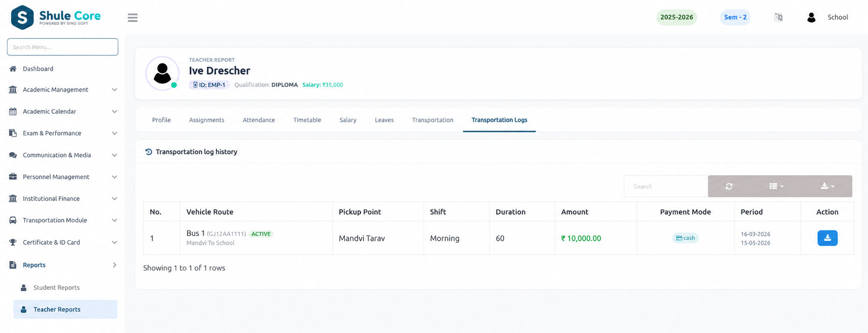The image size is (868, 333).
Task: Open the Assignments tab
Action: point(207,120)
